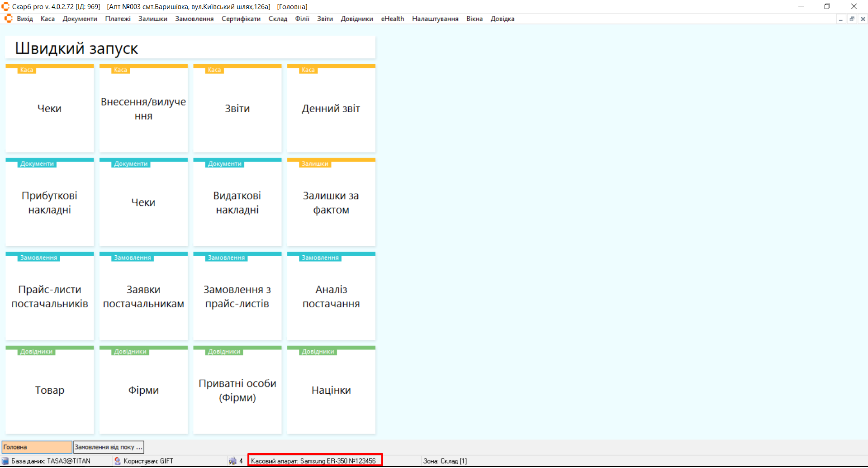Click the connections icon next to number 4
868x468 pixels.
tap(232, 461)
